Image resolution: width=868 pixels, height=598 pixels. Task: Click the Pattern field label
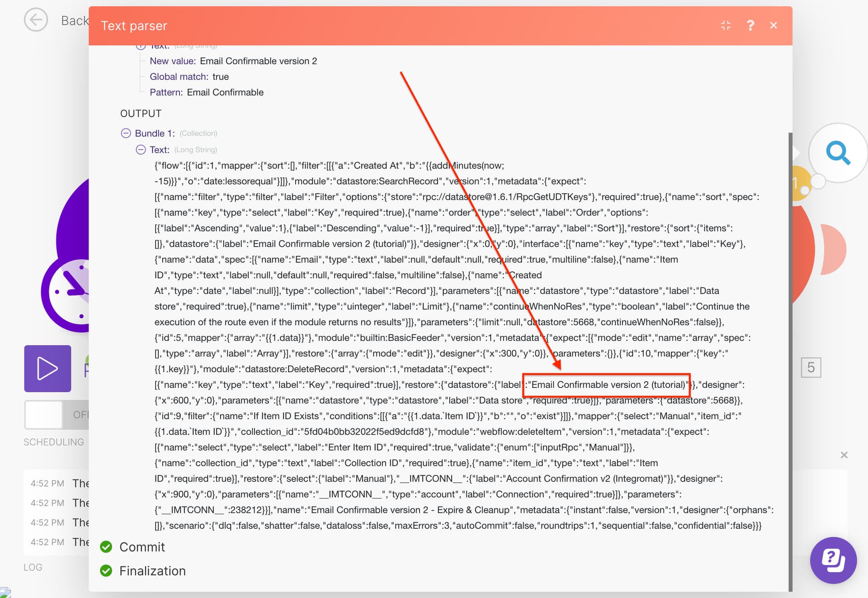pos(166,92)
